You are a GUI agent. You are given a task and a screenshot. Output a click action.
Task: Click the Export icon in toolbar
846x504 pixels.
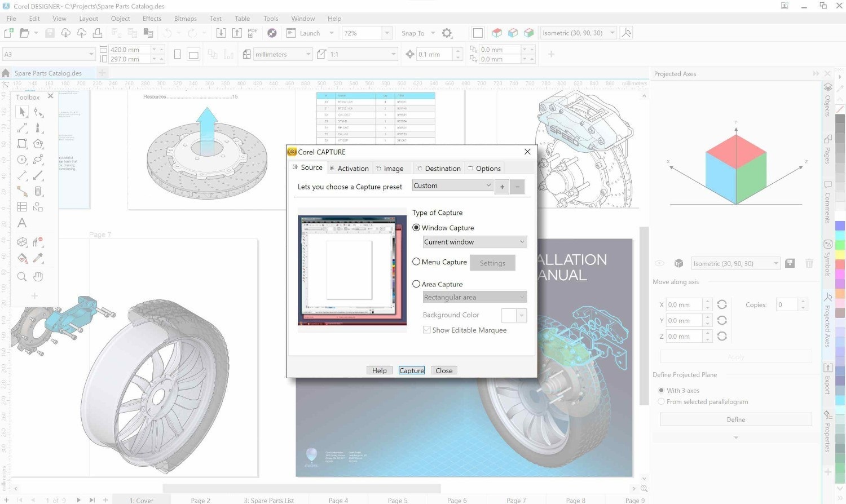[237, 33]
